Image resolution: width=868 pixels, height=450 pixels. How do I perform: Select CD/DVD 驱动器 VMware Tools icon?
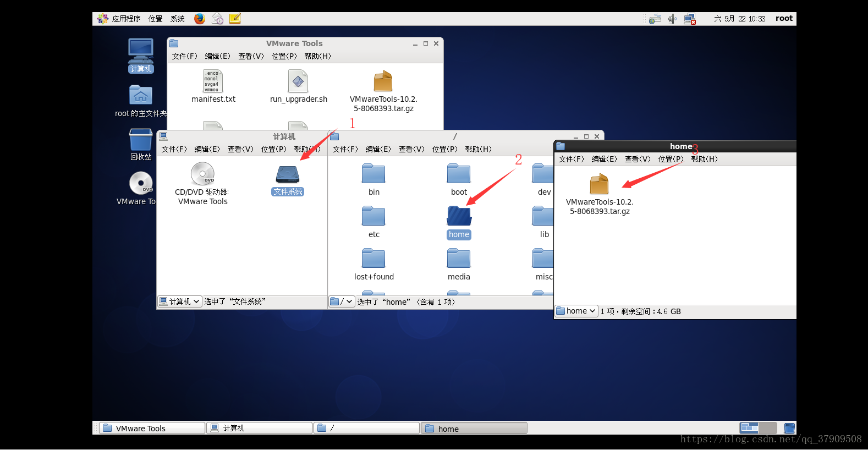(202, 184)
